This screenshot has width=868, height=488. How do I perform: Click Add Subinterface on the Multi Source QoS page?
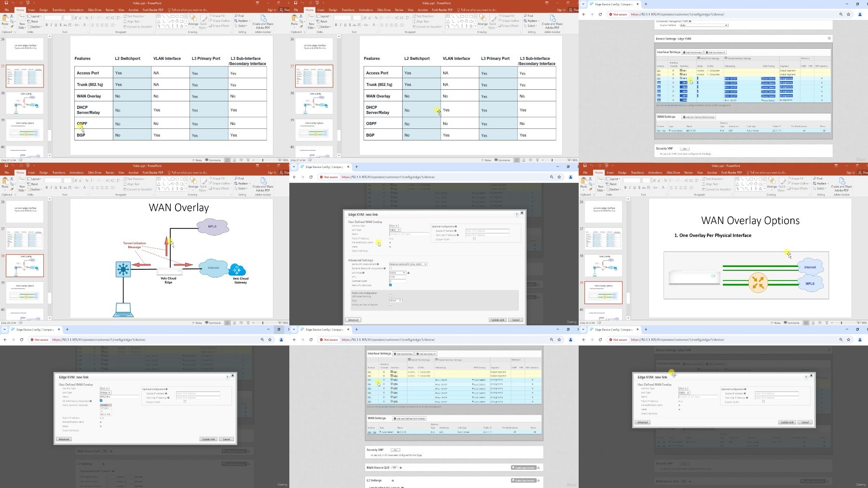pos(403,354)
